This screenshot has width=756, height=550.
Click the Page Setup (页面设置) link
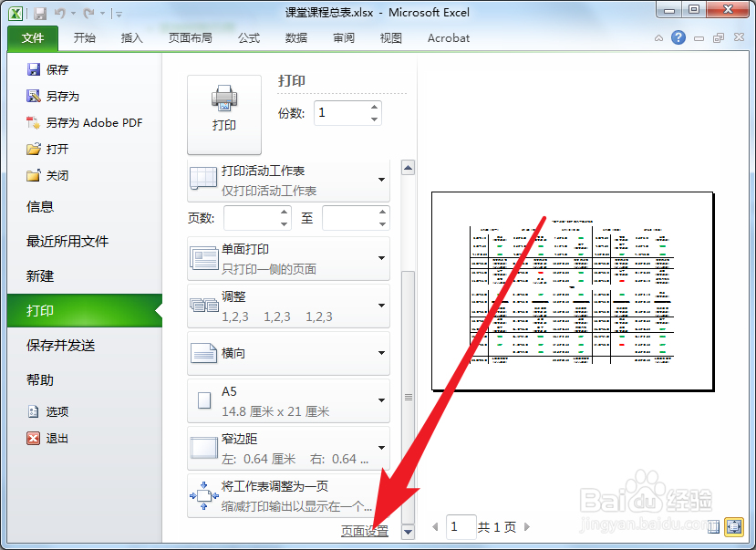pyautogui.click(x=365, y=531)
